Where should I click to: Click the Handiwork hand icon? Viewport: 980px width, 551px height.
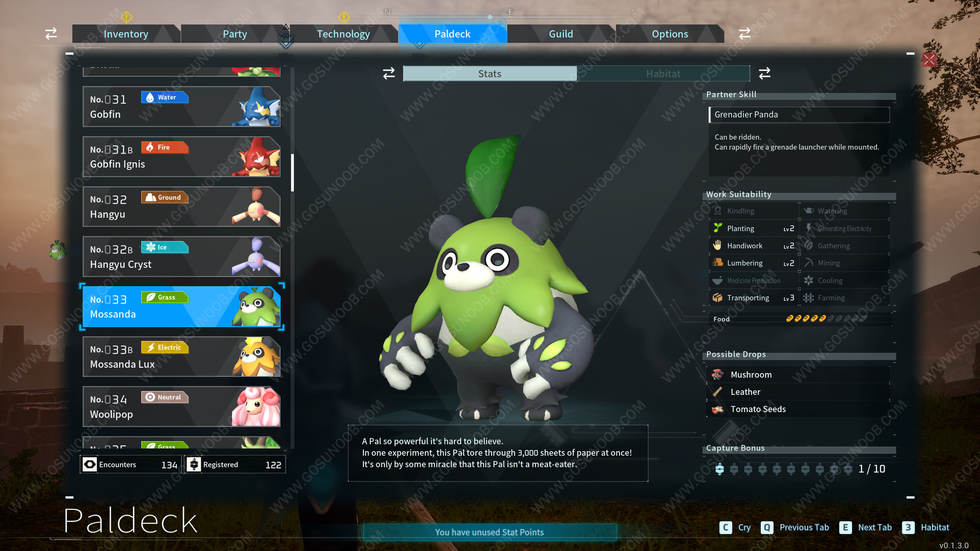click(718, 245)
